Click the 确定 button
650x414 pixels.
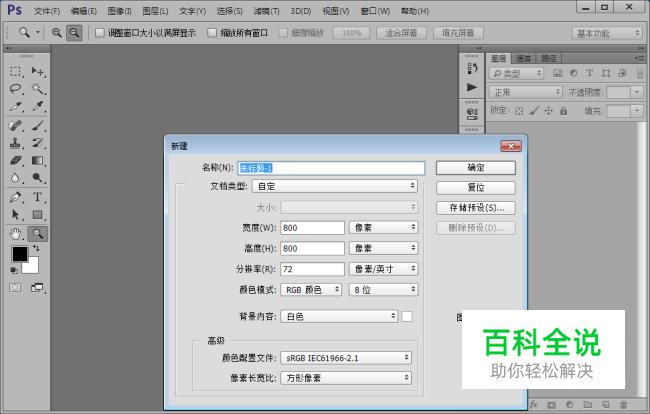476,168
